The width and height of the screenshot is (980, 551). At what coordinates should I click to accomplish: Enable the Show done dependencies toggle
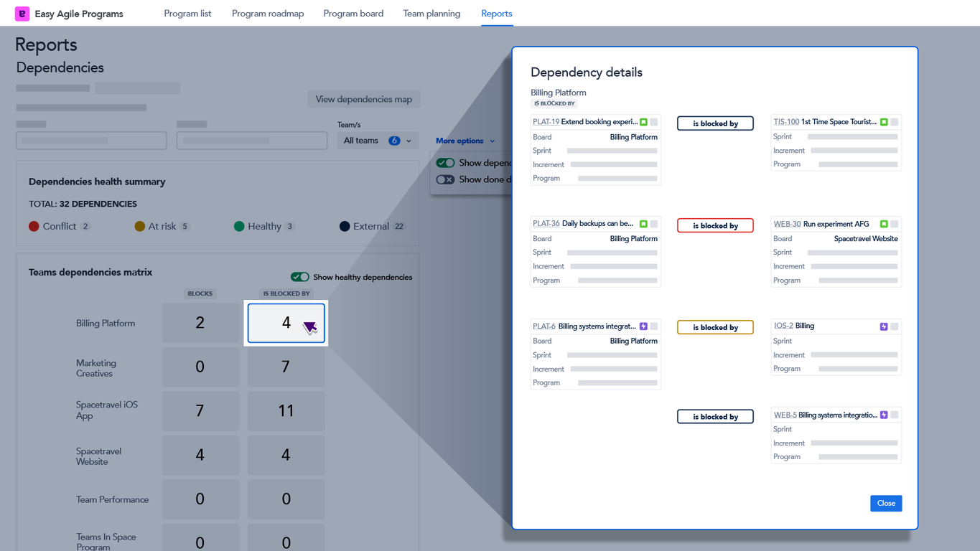(446, 179)
